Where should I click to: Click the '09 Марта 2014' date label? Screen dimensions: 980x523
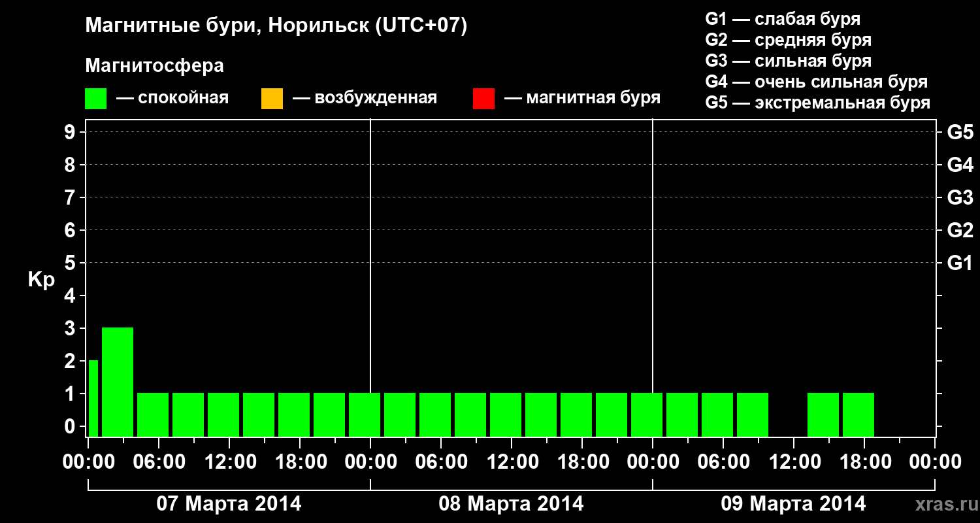click(793, 504)
